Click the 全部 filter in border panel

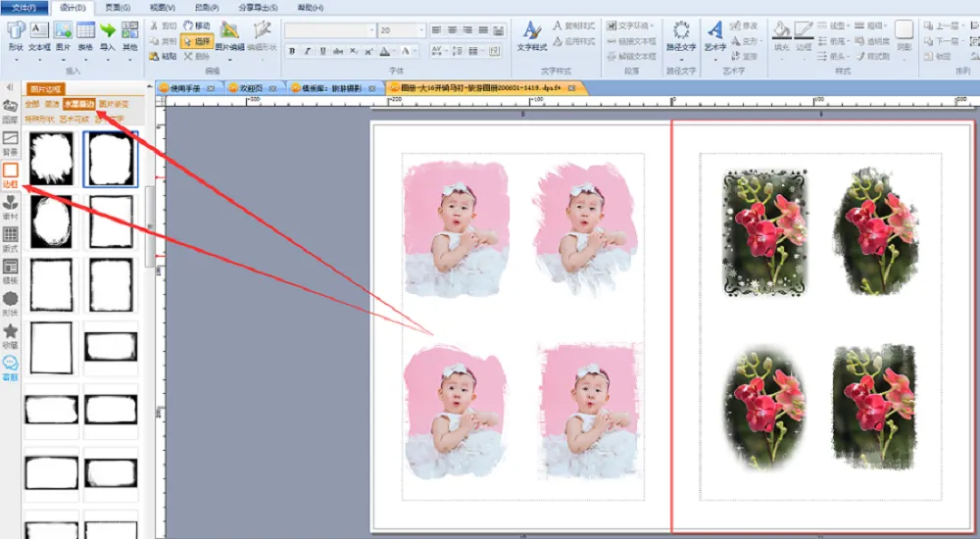[32, 104]
